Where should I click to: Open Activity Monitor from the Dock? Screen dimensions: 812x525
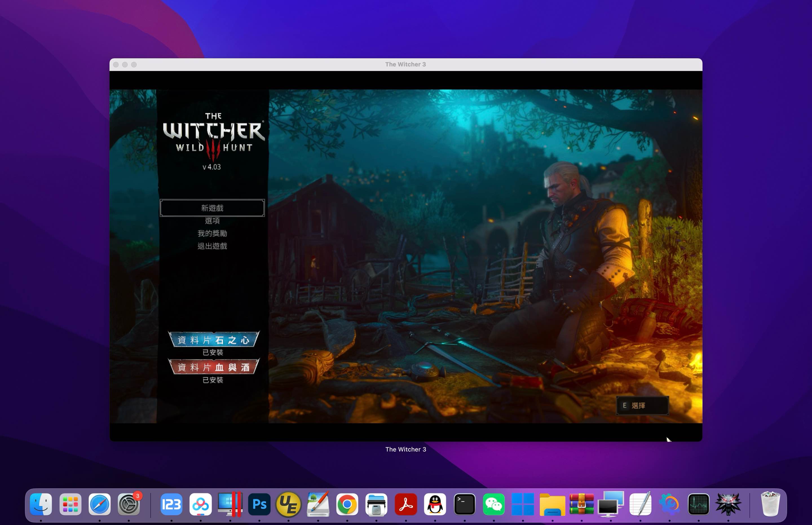pos(699,504)
